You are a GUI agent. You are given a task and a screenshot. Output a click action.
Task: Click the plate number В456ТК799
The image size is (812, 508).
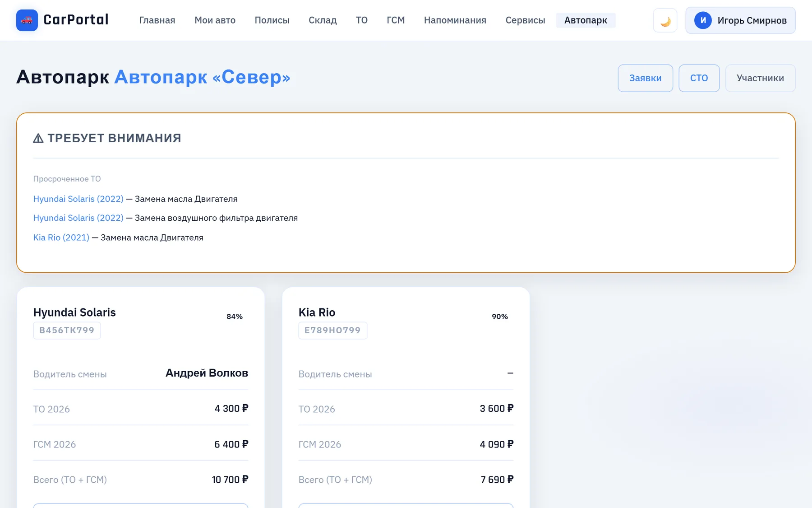(x=67, y=331)
